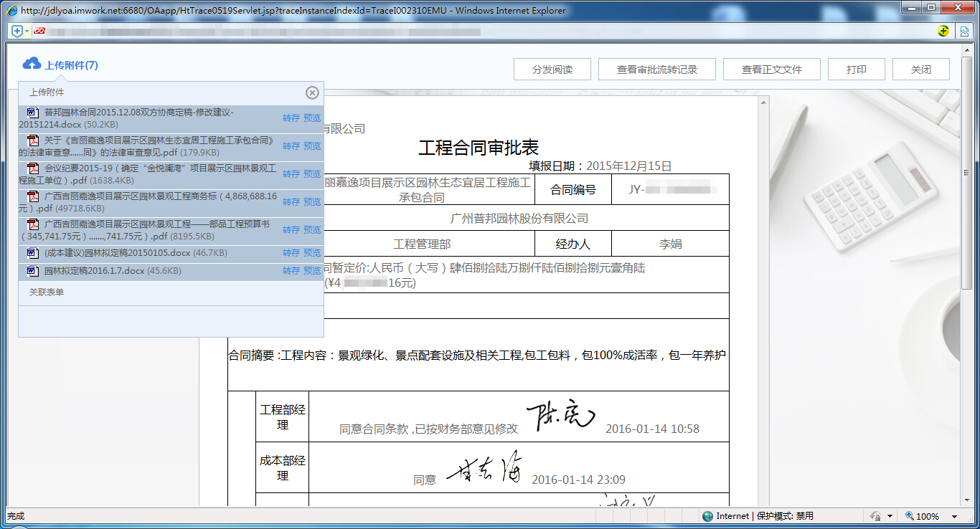
Task: Click 转存 for 成本建议 园林拟定稿20150105.docx
Action: pos(291,253)
